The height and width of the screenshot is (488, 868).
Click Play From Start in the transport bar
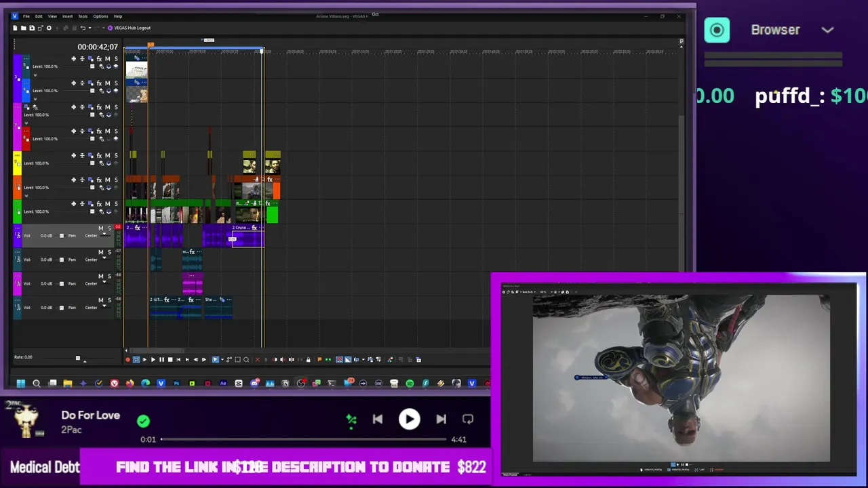[x=144, y=359]
